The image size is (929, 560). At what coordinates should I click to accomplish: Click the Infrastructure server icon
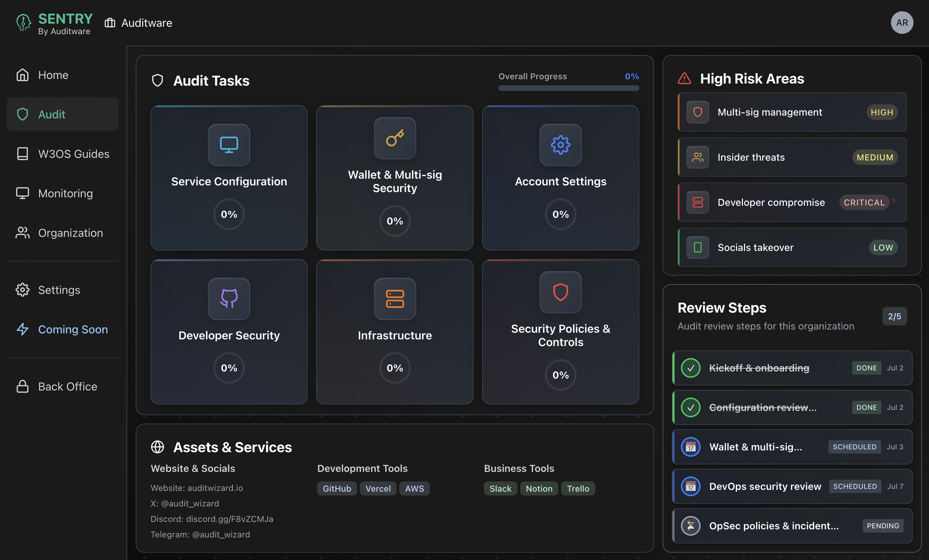(395, 299)
